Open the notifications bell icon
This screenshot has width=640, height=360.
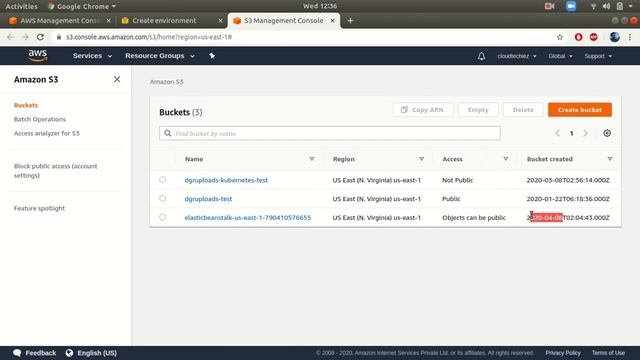tap(481, 56)
